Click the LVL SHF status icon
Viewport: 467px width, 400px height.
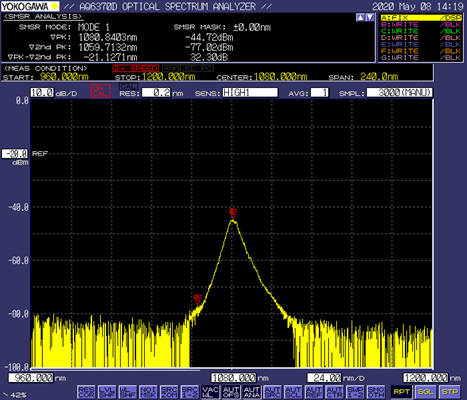107,392
